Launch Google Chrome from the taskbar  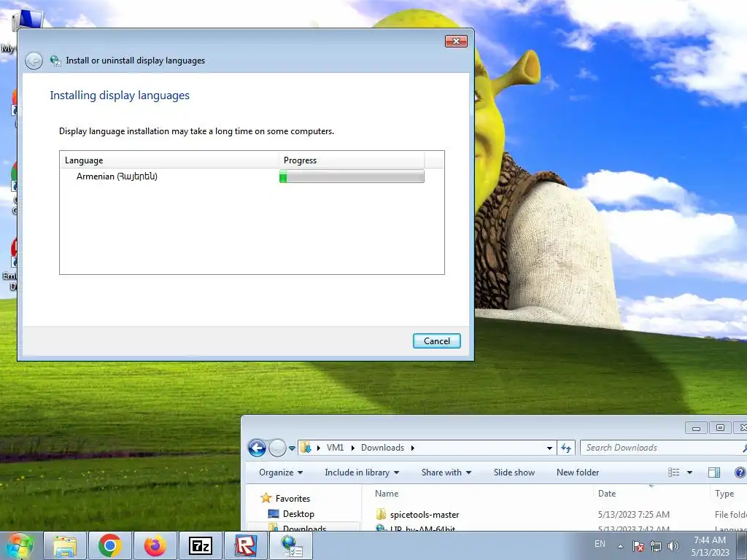[110, 545]
